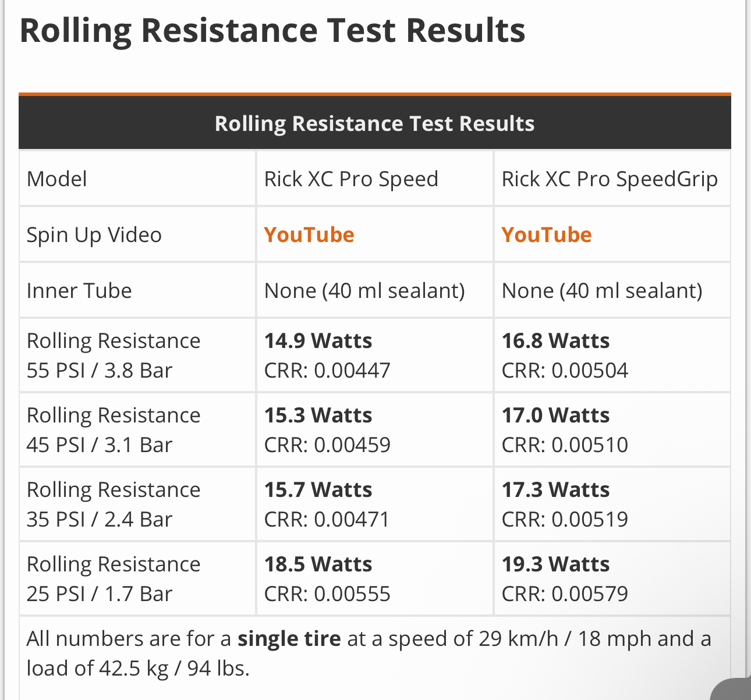Click the Inner Tube row label

point(79,290)
